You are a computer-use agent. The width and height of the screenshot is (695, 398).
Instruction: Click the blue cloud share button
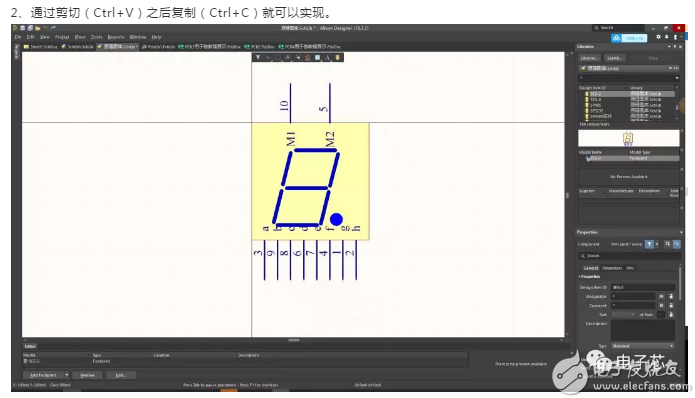pyautogui.click(x=629, y=38)
